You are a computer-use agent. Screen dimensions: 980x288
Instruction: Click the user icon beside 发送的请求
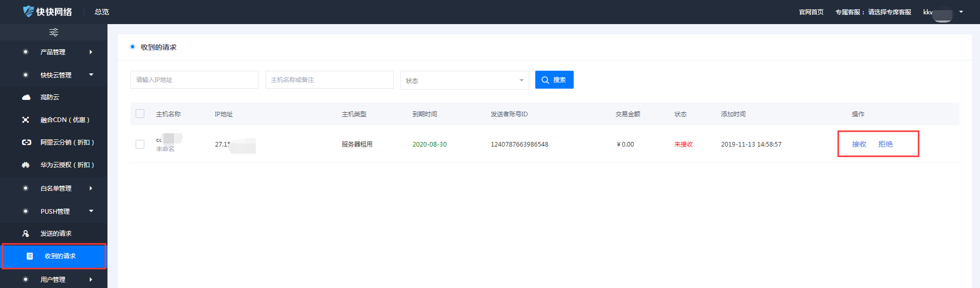[x=26, y=234]
